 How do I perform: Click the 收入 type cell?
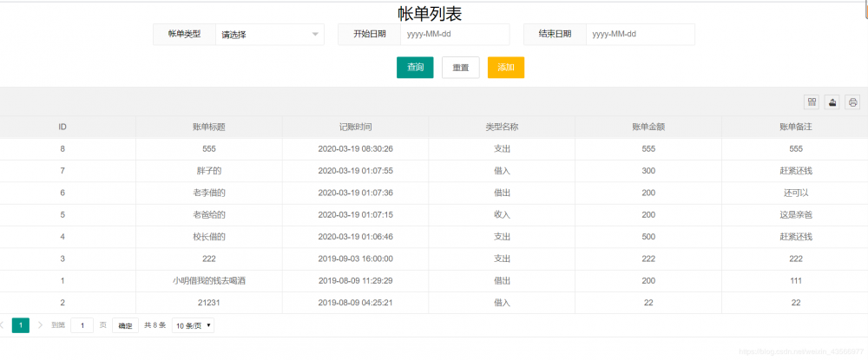502,214
